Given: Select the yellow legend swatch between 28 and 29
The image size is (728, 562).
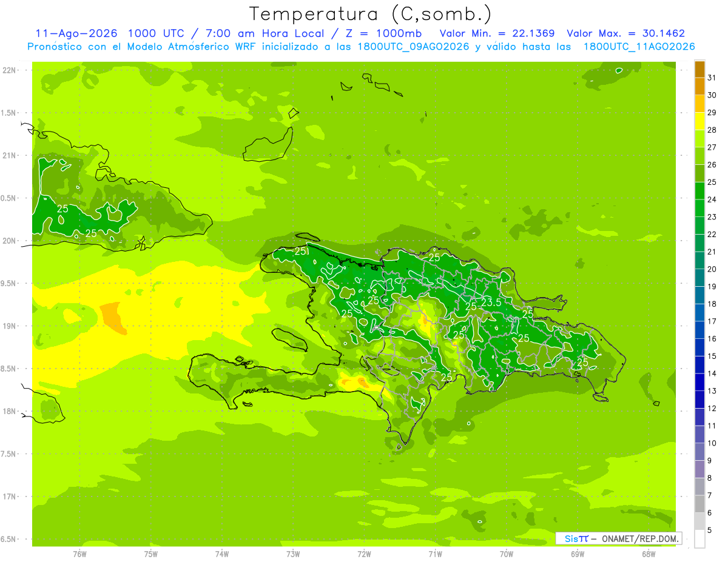Looking at the screenshot, I should tap(699, 121).
